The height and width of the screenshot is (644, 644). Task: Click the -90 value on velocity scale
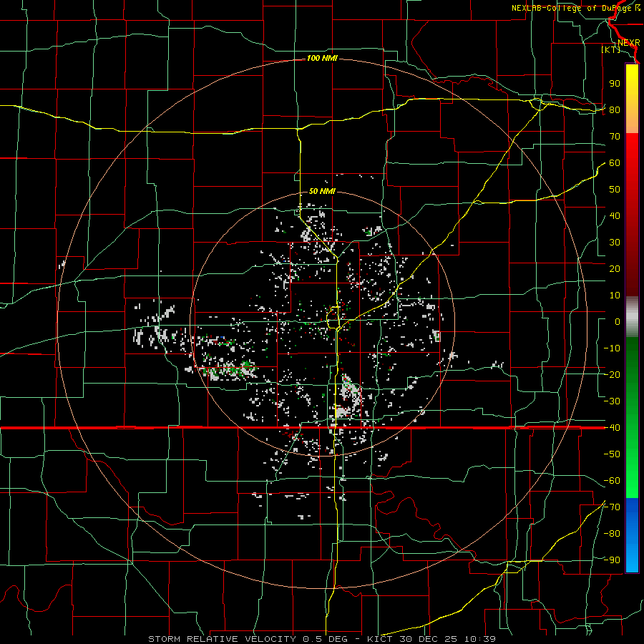click(612, 560)
